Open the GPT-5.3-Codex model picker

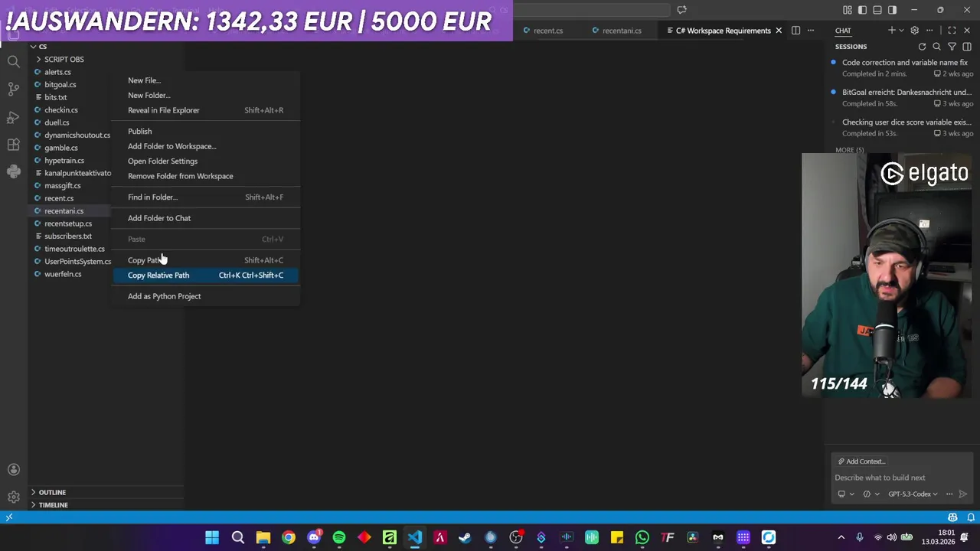pyautogui.click(x=913, y=494)
